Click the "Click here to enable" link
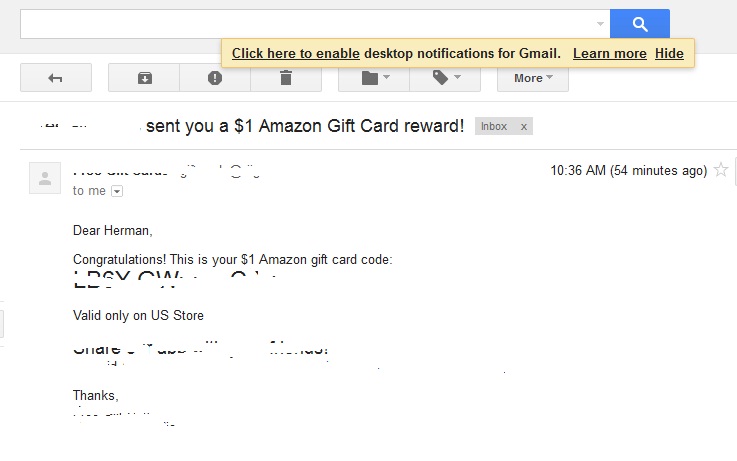The image size is (737, 461). [296, 53]
